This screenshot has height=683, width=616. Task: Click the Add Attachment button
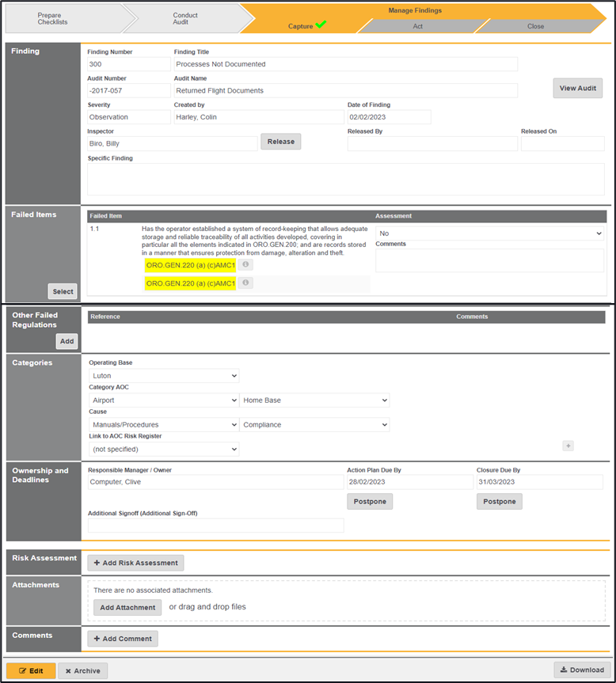[x=127, y=607]
